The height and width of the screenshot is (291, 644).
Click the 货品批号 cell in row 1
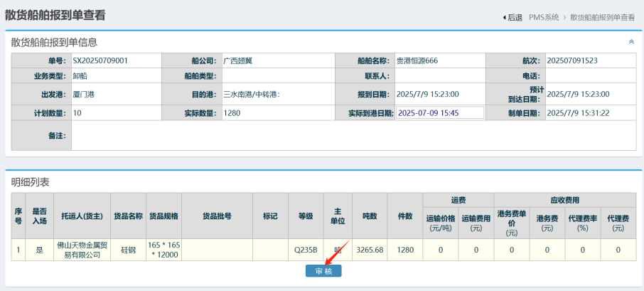click(x=217, y=250)
